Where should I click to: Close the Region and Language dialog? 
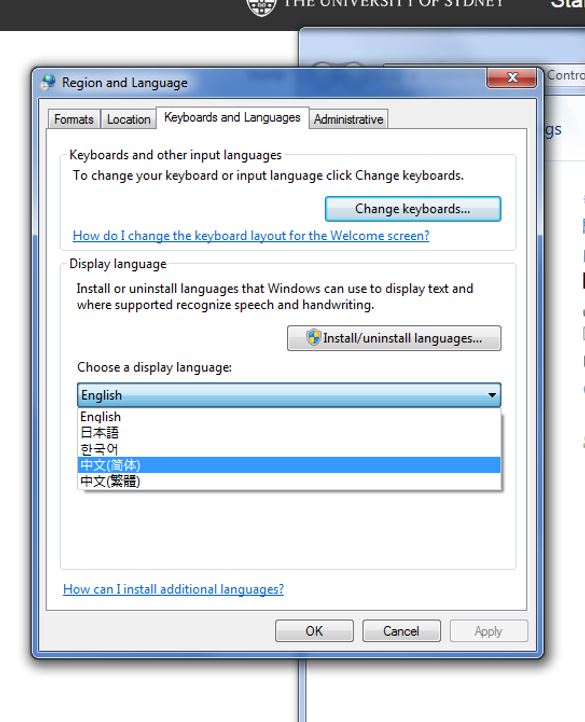point(512,77)
